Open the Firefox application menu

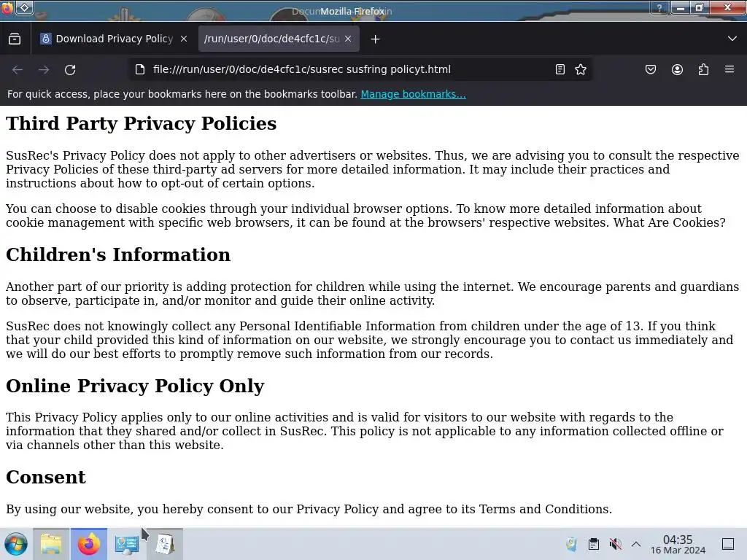729,69
